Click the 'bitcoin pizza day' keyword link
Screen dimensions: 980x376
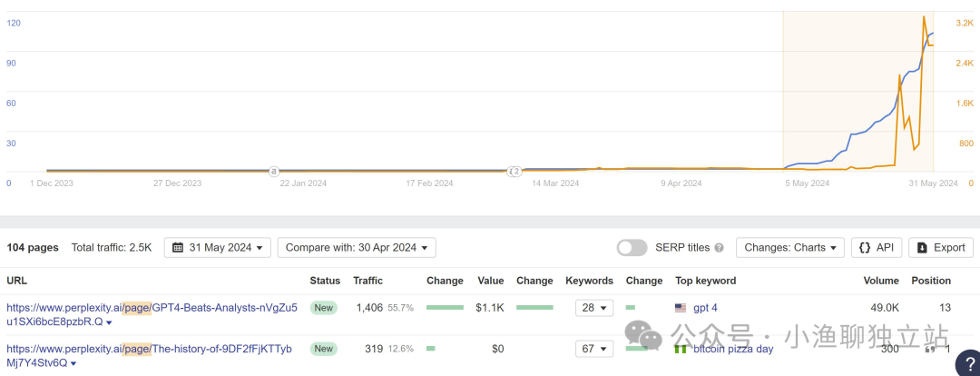[733, 349]
